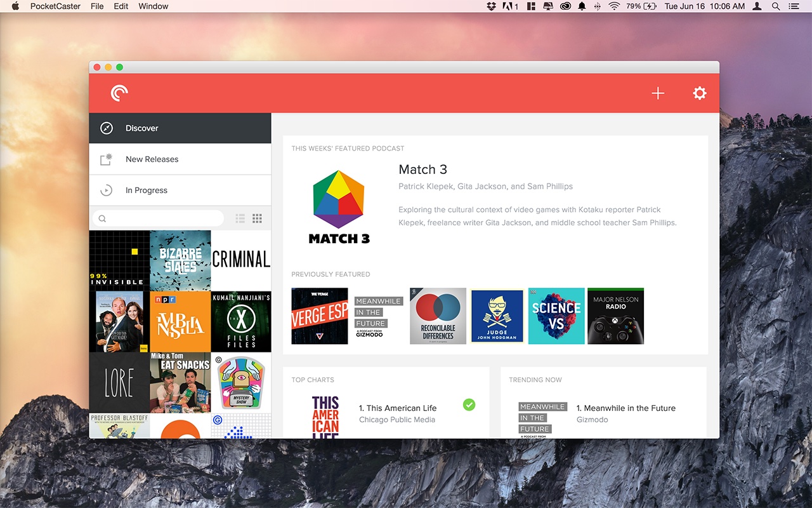Click 'Gizmodo' under trending entry
The width and height of the screenshot is (812, 508).
click(x=593, y=420)
